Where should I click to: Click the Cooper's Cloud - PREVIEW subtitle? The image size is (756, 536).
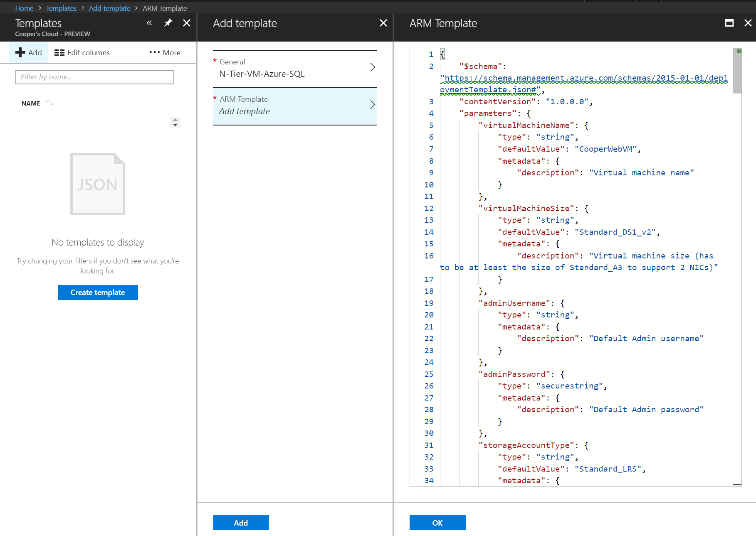pyautogui.click(x=53, y=34)
